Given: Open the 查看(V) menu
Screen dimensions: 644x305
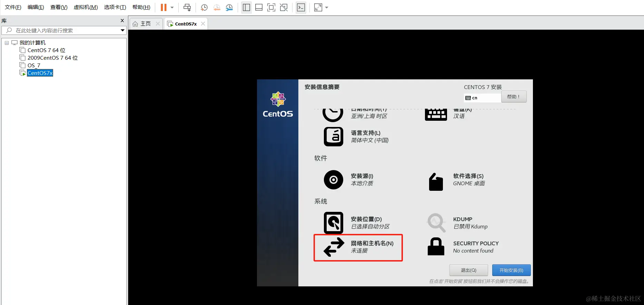Looking at the screenshot, I should tap(59, 7).
